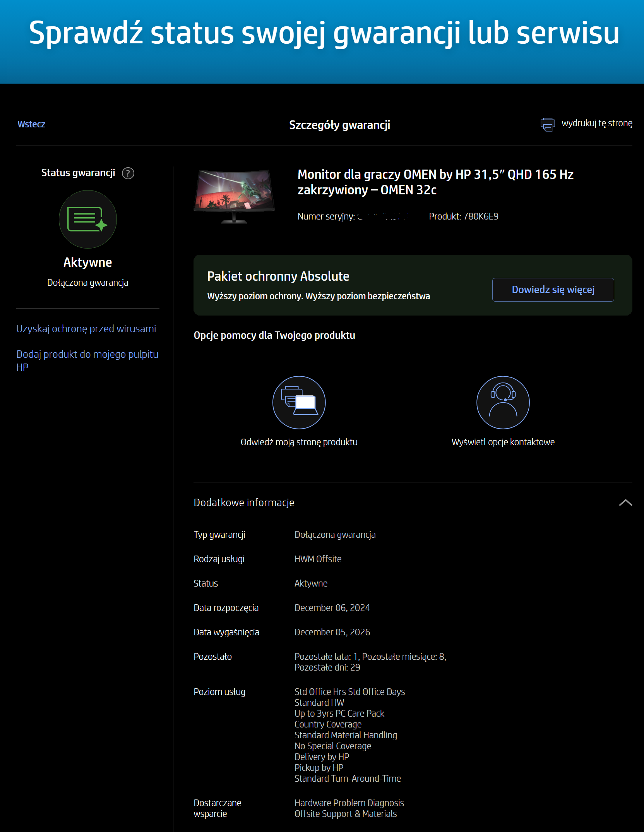Open the product page devices icon
Viewport: 644px width, 832px height.
(299, 402)
